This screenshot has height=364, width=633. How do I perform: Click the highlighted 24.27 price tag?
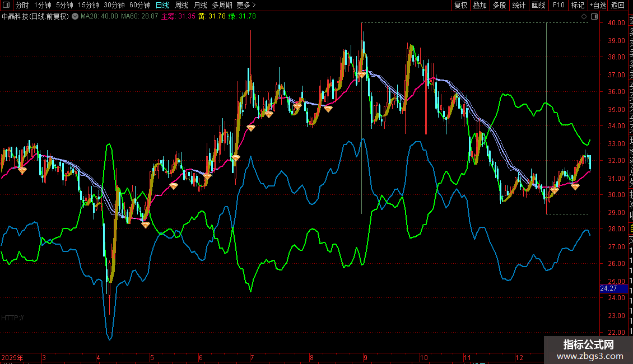click(613, 288)
